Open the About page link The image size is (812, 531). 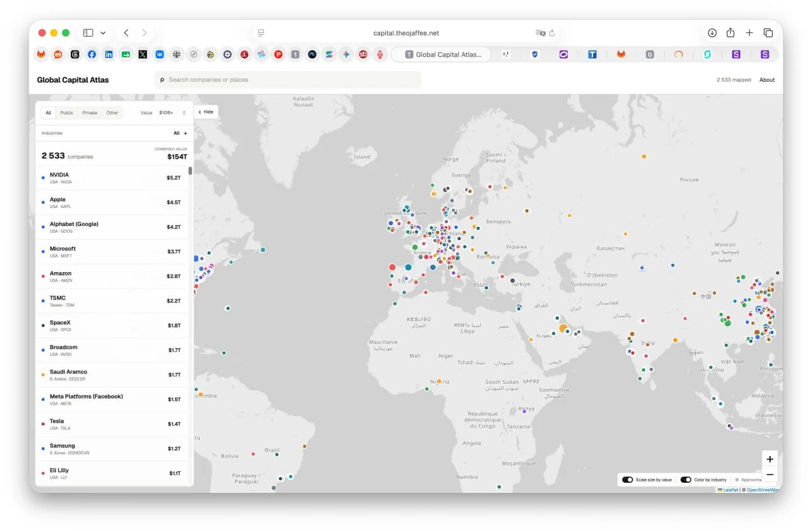767,80
